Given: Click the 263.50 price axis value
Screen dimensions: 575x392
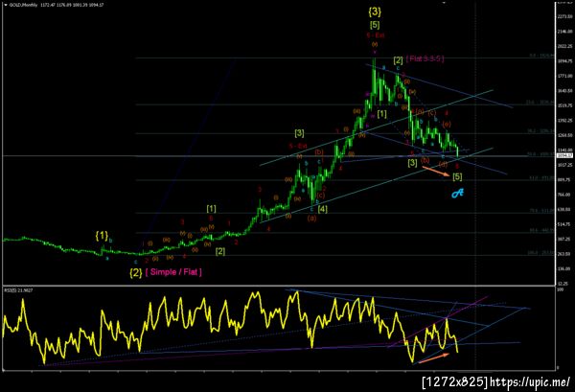Looking at the screenshot, I should point(564,254).
